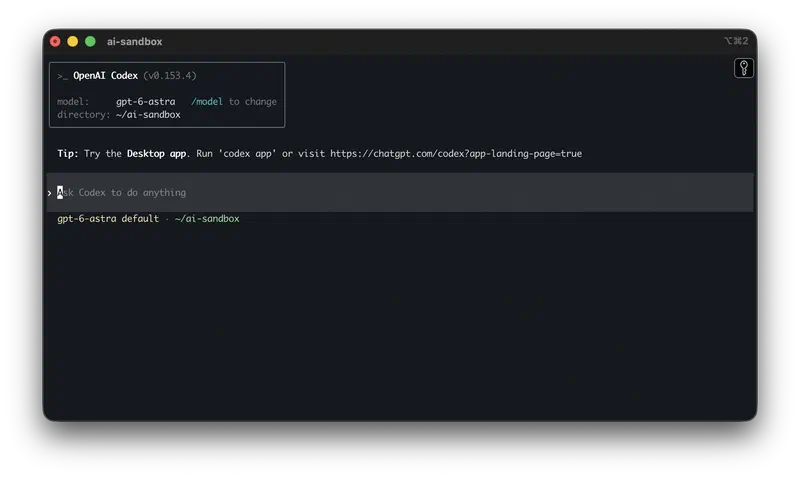Click the >_ terminal prompt icon in header
This screenshot has width=800, height=478.
(62, 76)
